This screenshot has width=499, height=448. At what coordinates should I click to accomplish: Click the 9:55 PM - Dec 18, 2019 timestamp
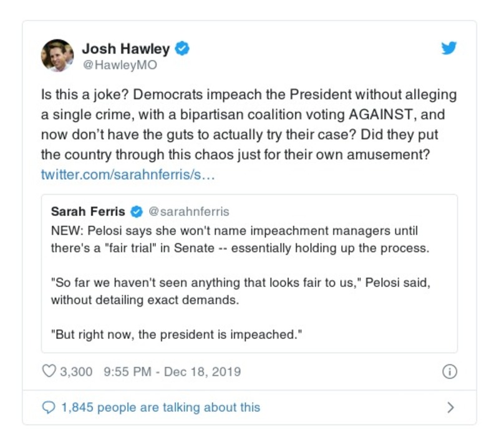(x=172, y=372)
